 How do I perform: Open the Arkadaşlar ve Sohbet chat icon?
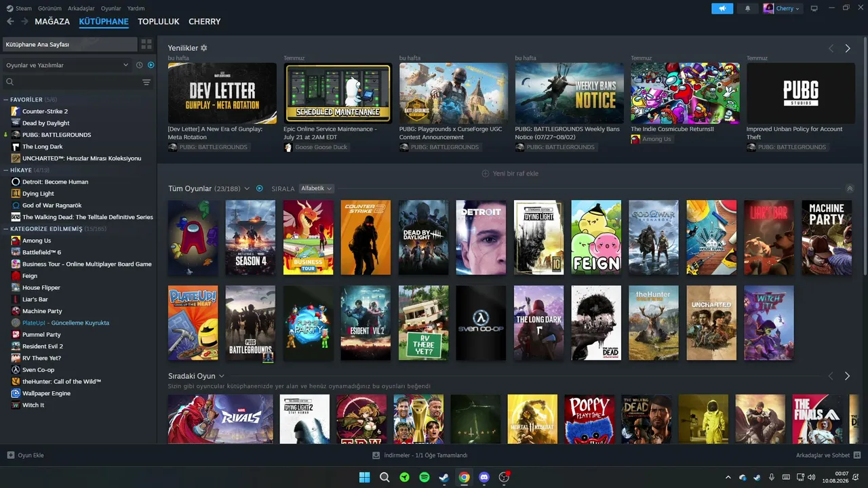(857, 455)
